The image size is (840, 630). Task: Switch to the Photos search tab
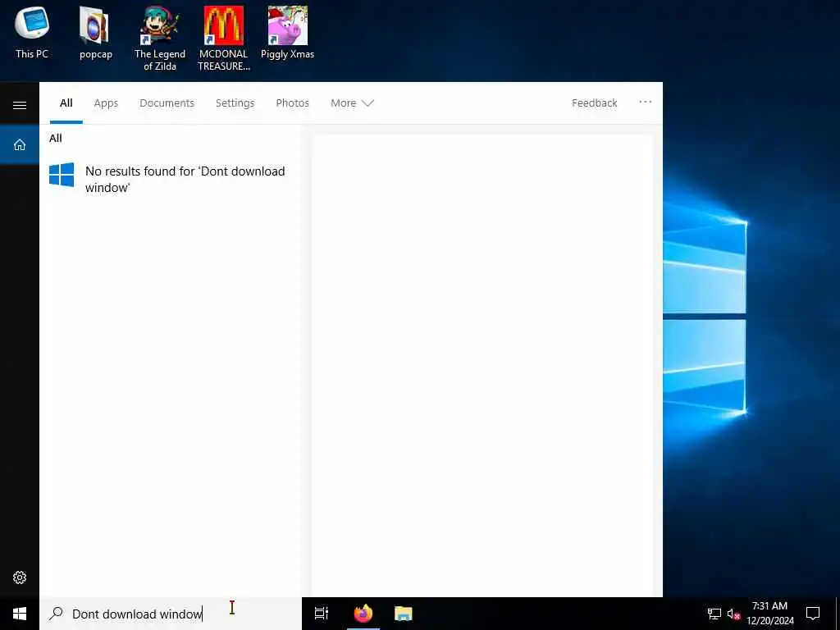click(x=293, y=103)
